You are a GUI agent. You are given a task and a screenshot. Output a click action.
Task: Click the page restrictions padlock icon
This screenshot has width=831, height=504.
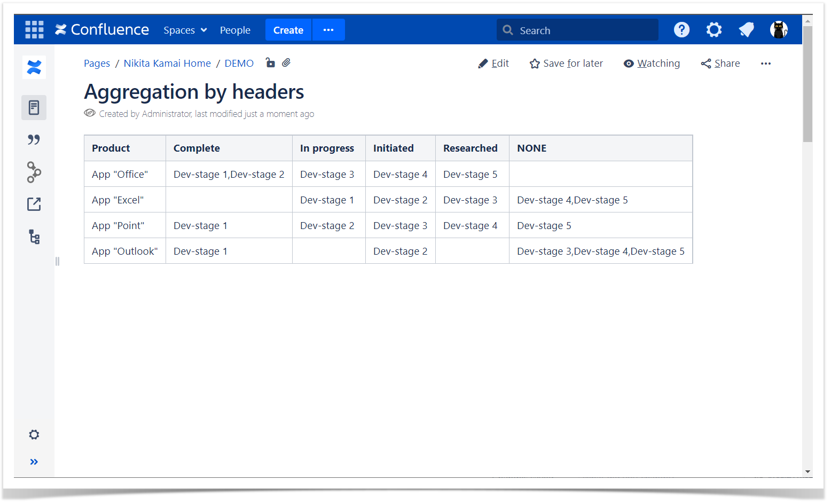[270, 63]
